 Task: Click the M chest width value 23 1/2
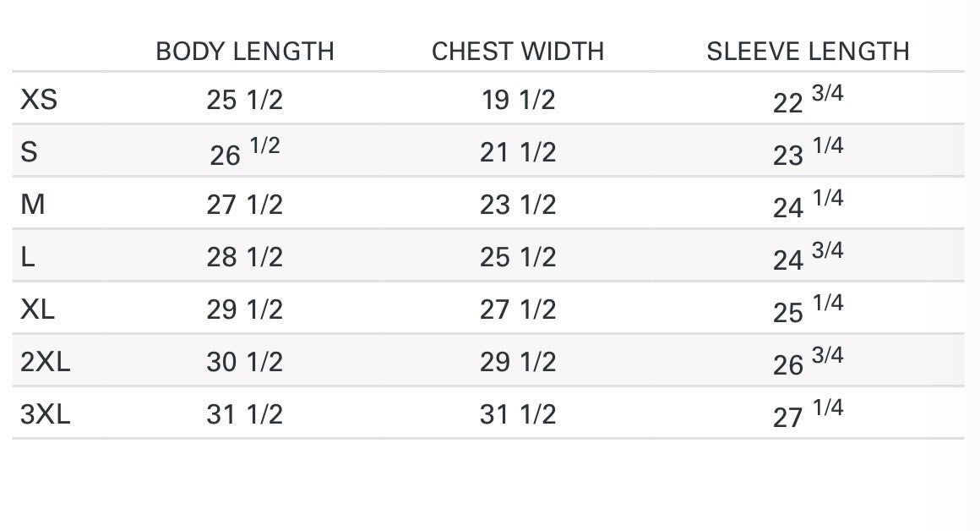pos(518,205)
